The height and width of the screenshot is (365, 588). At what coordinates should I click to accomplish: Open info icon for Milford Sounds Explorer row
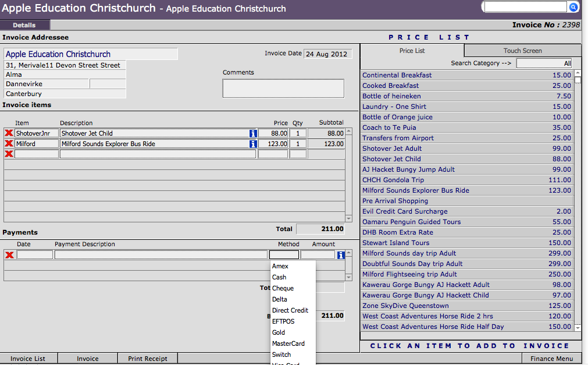253,144
